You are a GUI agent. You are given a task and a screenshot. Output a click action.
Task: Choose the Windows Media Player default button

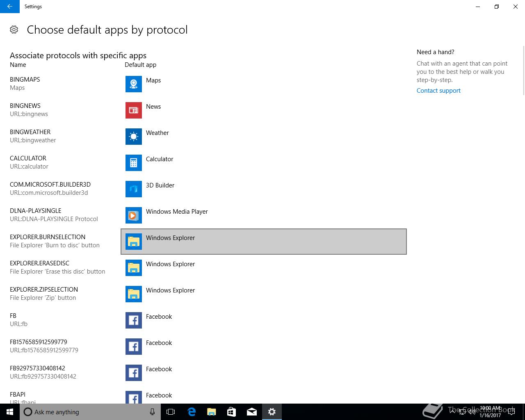264,215
